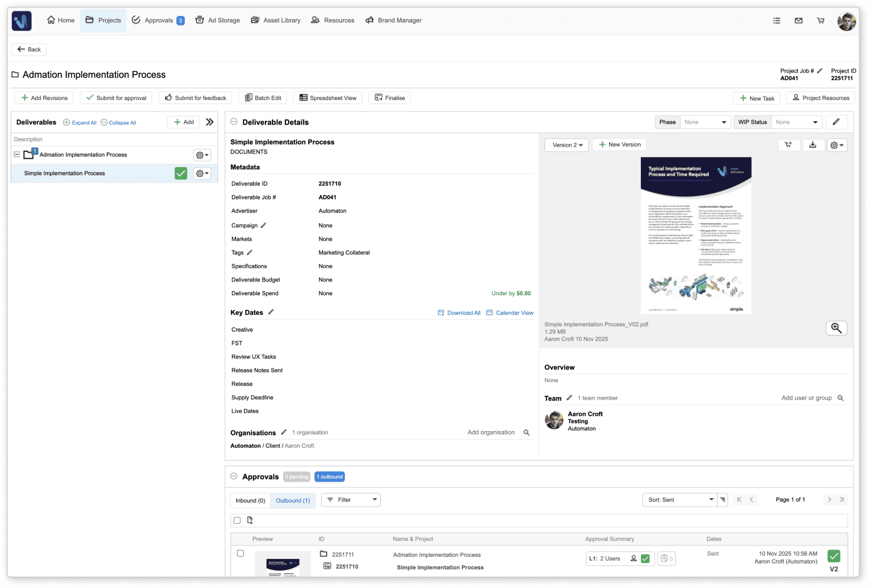Image resolution: width=870 pixels, height=588 pixels.
Task: Toggle select-all checkbox above approvals table
Action: pos(237,520)
